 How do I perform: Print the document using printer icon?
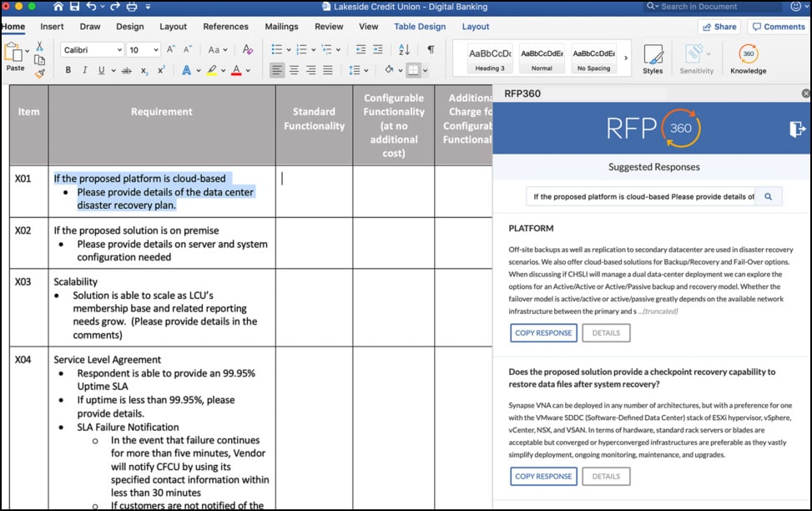point(132,7)
